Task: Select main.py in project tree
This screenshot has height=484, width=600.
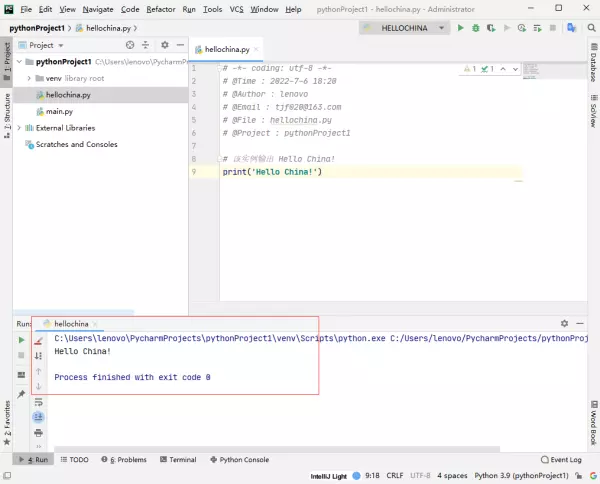Action: (59, 111)
